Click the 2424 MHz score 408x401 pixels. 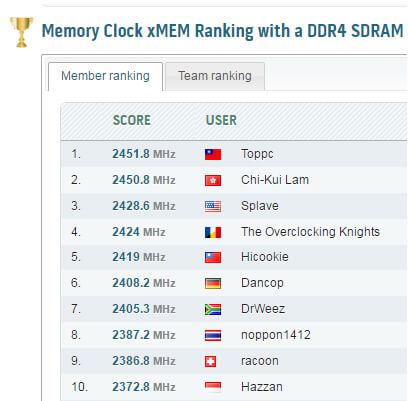click(139, 232)
